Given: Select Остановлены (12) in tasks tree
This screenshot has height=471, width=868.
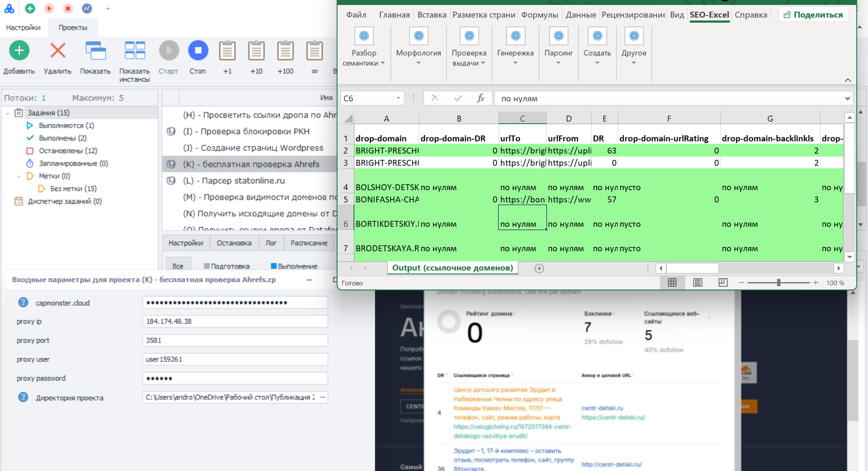Looking at the screenshot, I should 68,151.
